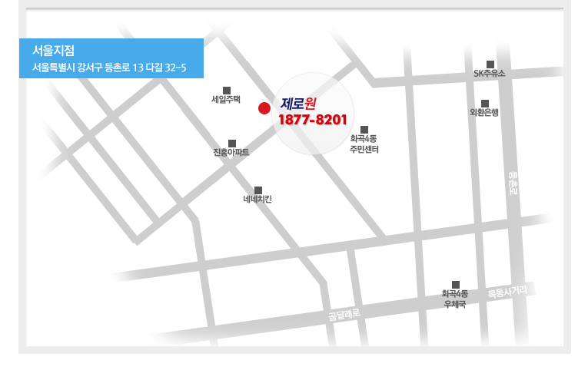Click the SK주유소 text label
This screenshot has height=370, width=588.
coord(490,74)
